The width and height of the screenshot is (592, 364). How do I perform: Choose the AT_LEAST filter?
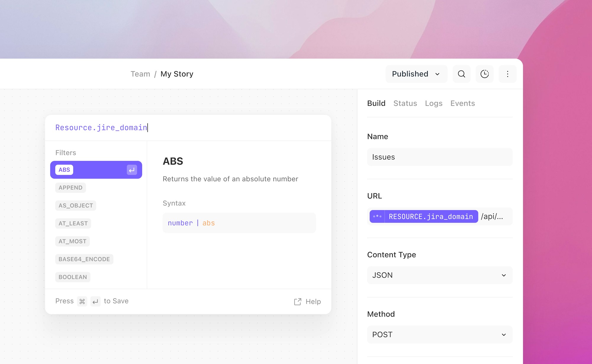[x=73, y=223]
